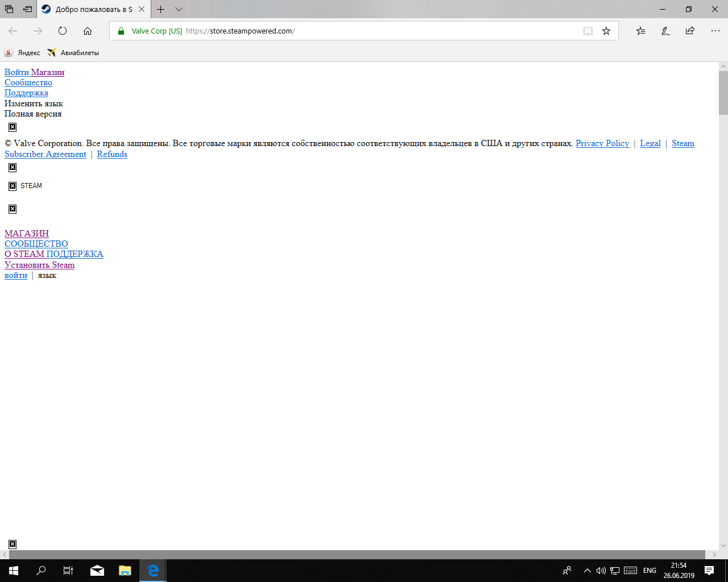Open the Add notes pen icon
728x582 pixels.
tap(665, 31)
